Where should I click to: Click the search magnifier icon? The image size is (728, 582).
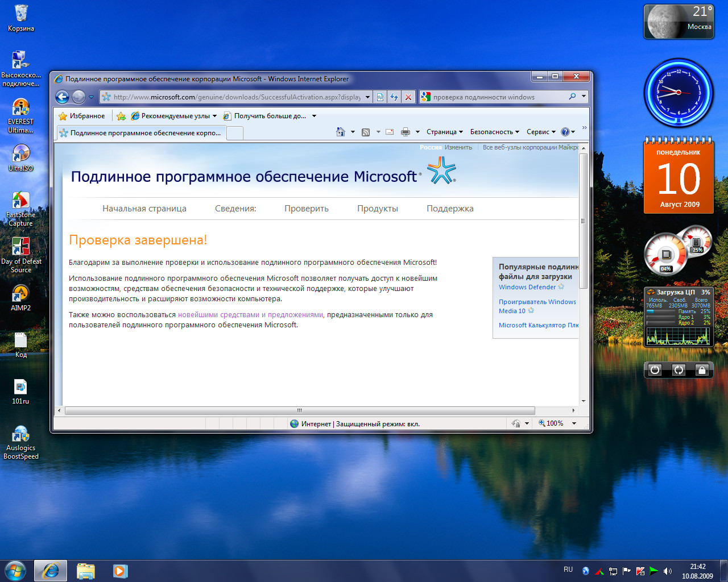[572, 97]
